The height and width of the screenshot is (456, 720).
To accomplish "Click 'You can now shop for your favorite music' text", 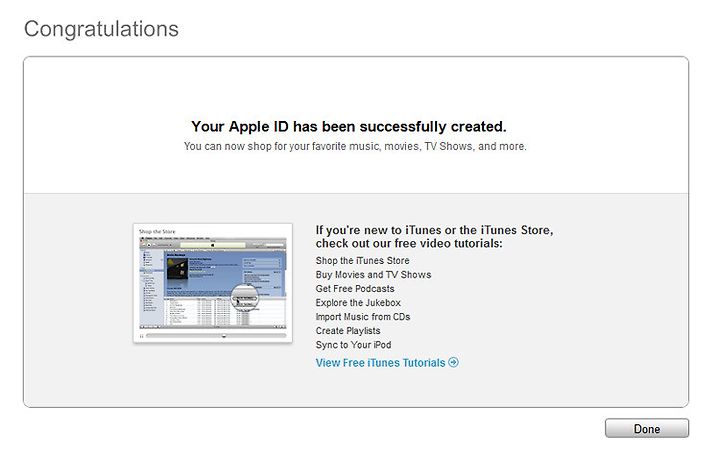I will point(355,146).
